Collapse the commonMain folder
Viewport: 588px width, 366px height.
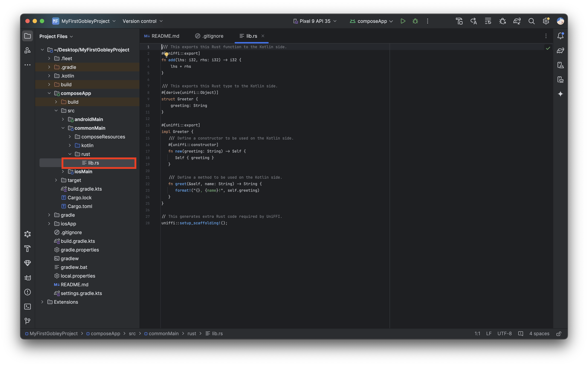63,128
